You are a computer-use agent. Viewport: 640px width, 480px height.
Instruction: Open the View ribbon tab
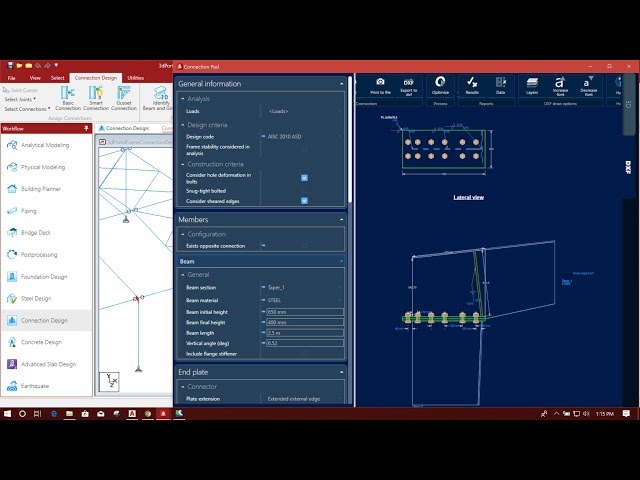[x=35, y=78]
